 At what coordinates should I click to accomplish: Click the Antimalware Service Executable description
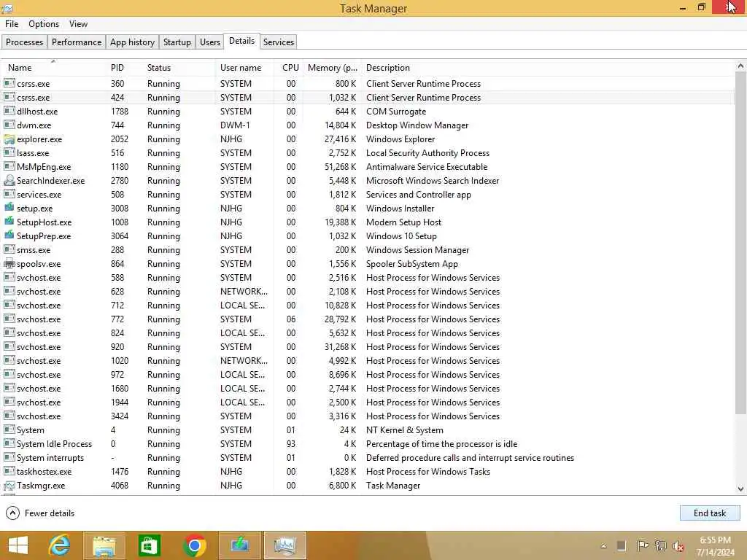coord(426,167)
